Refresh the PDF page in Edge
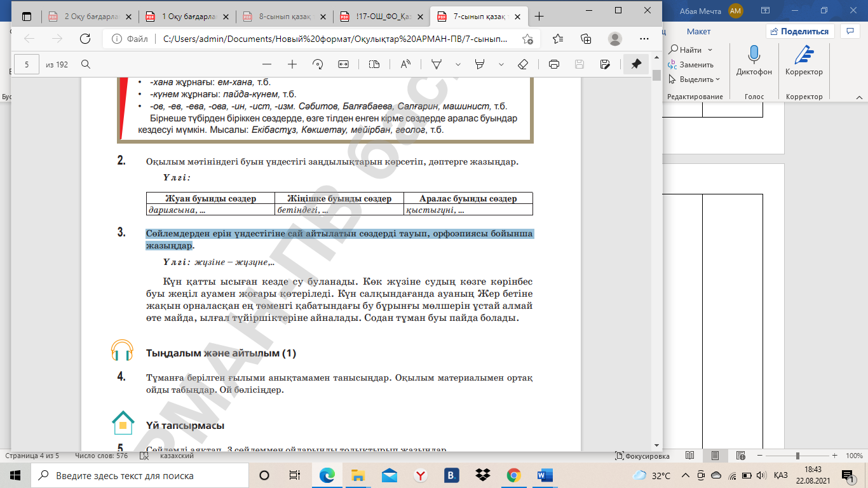Viewport: 868px width, 488px height. pos(85,39)
